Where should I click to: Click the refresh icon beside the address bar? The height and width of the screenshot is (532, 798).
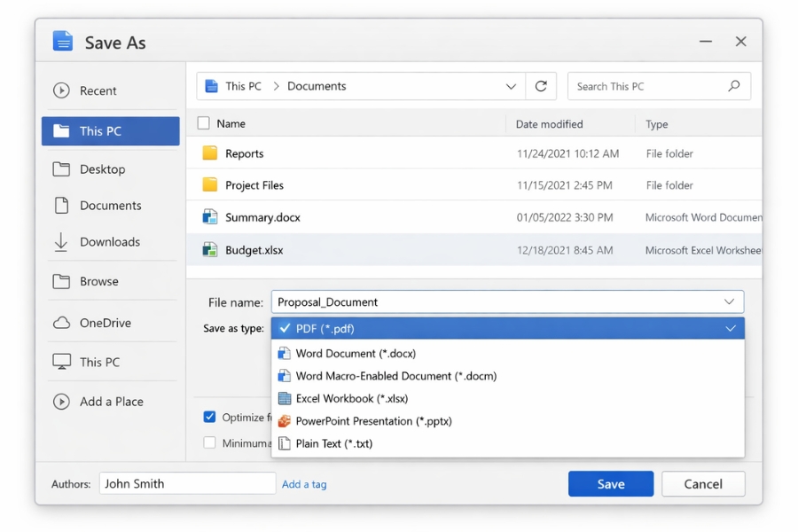(x=541, y=86)
